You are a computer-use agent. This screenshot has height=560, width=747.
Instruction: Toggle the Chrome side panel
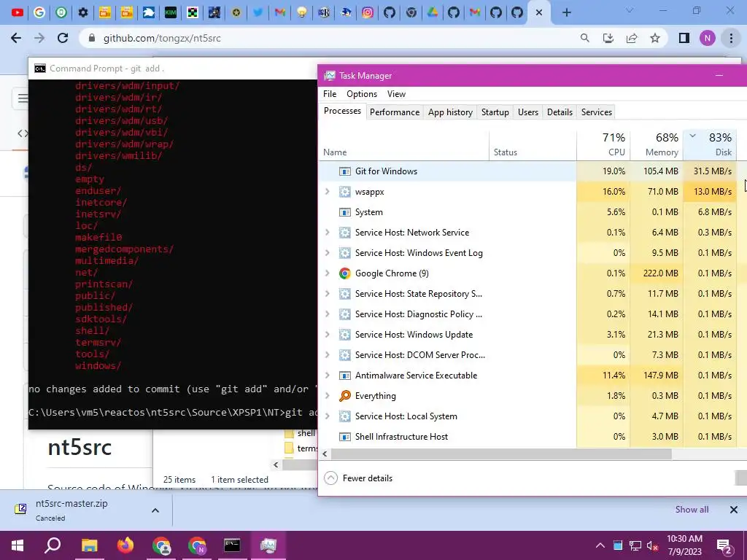[684, 38]
